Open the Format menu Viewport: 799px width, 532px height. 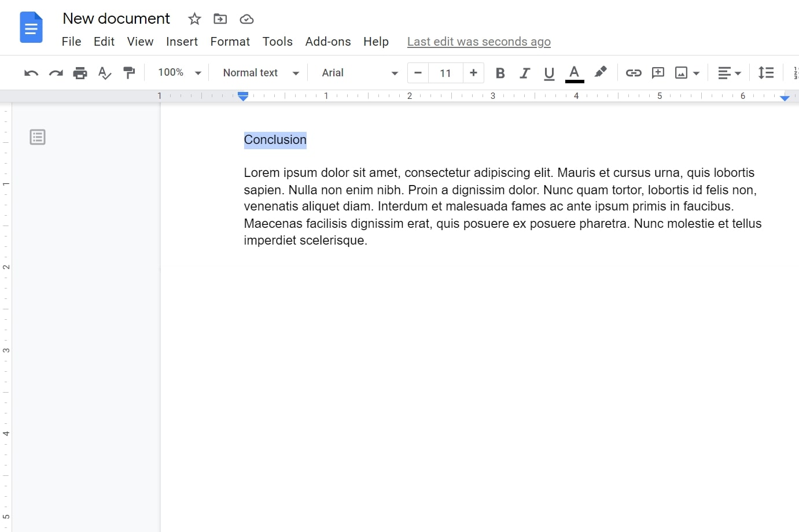pos(230,41)
